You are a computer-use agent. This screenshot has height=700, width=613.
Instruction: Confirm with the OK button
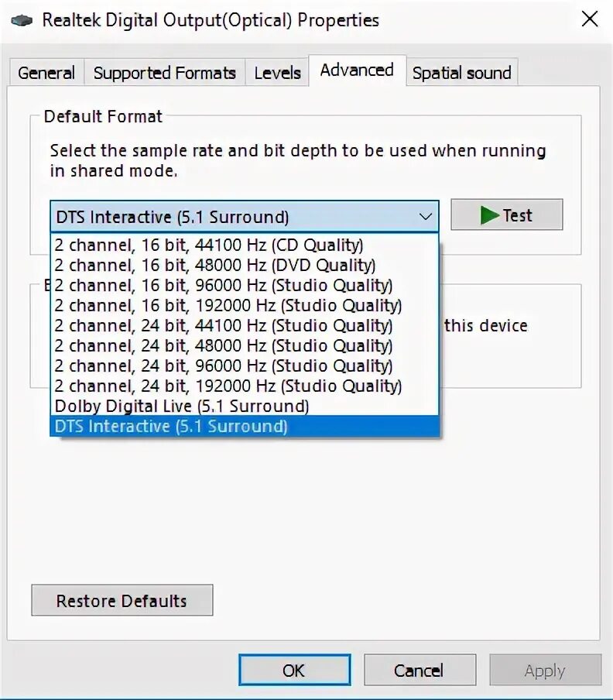(x=294, y=670)
